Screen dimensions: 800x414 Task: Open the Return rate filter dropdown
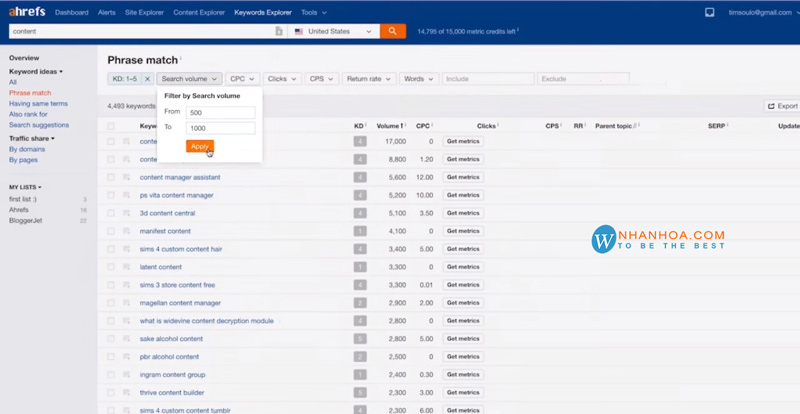click(x=367, y=78)
